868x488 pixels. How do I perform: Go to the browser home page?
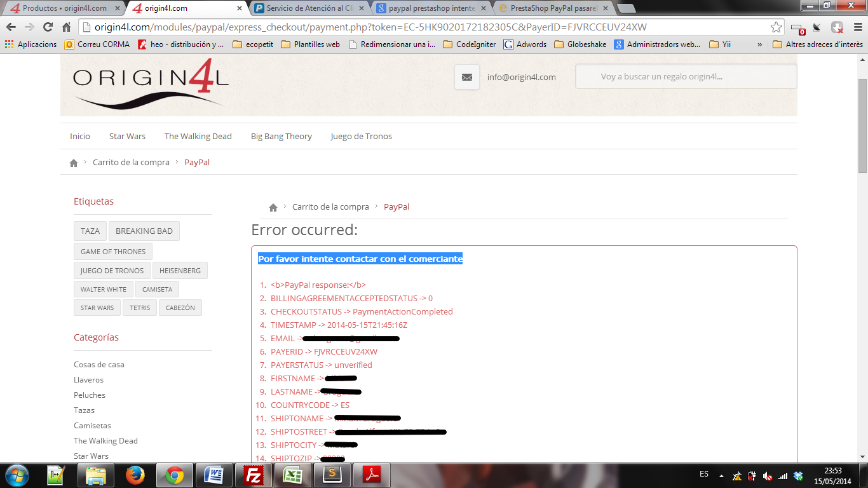click(x=67, y=27)
